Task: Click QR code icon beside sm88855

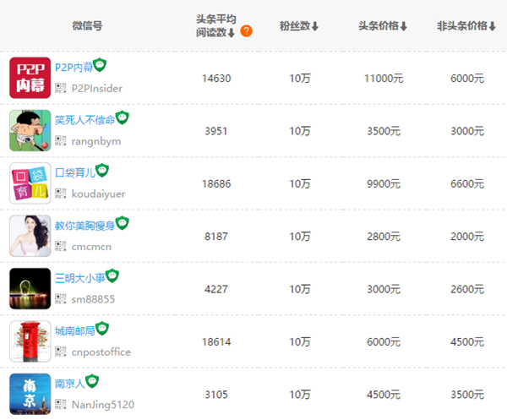Action: coord(61,299)
